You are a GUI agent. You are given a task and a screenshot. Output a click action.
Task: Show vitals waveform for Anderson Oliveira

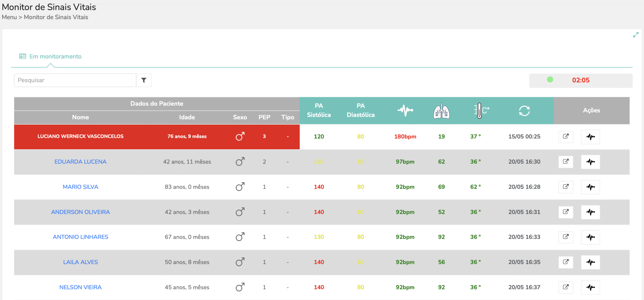(x=590, y=212)
